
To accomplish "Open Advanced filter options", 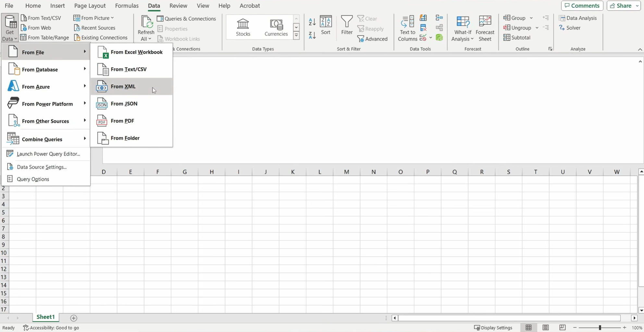I will click(373, 39).
